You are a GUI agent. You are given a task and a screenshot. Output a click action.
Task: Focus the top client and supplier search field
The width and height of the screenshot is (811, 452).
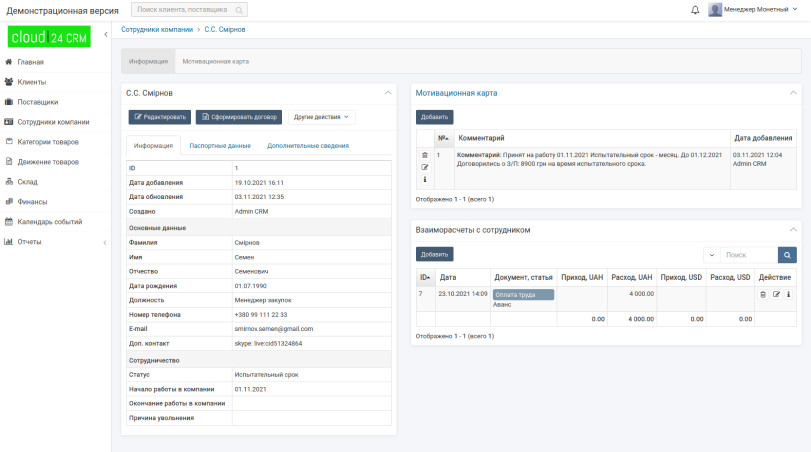189,10
